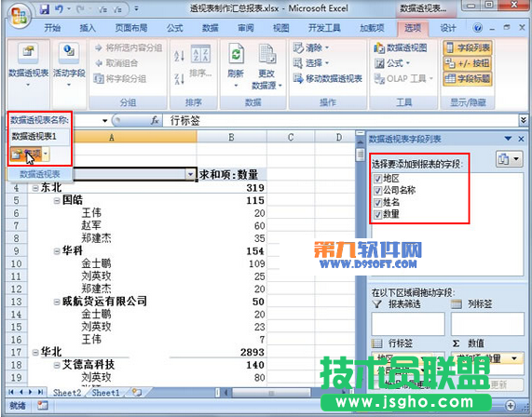532x417 pixels.
Task: Move the PivotTable (移动数据透视表)
Action: [x=328, y=79]
